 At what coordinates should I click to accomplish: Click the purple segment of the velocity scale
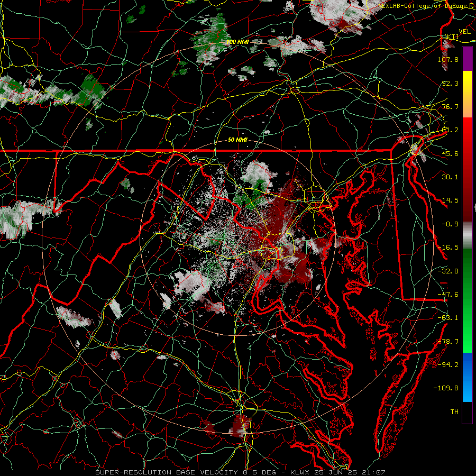click(467, 59)
